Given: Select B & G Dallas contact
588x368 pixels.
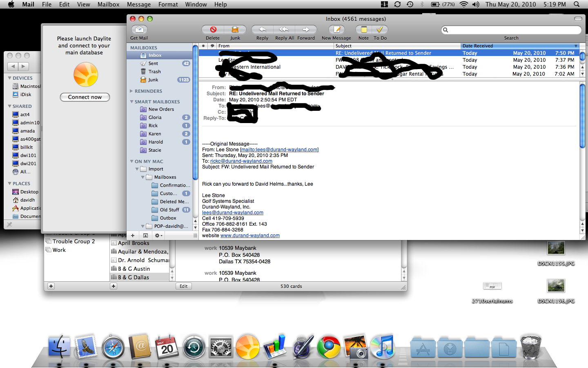Looking at the screenshot, I should coord(140,277).
